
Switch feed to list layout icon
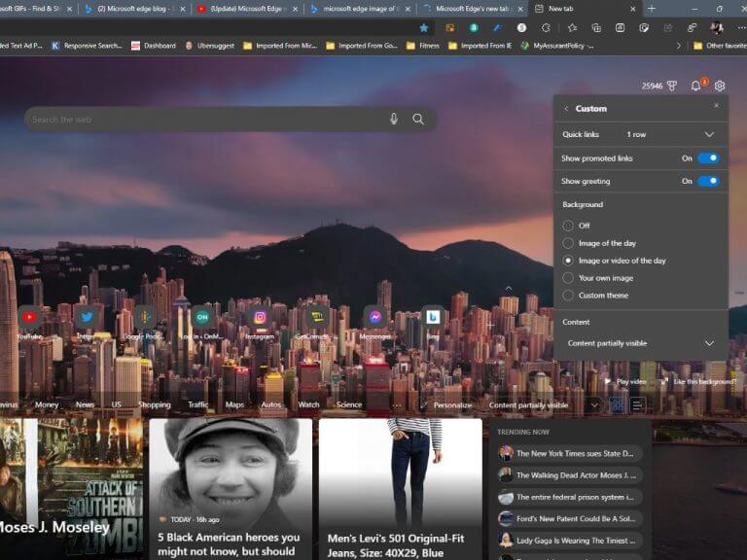click(x=638, y=405)
